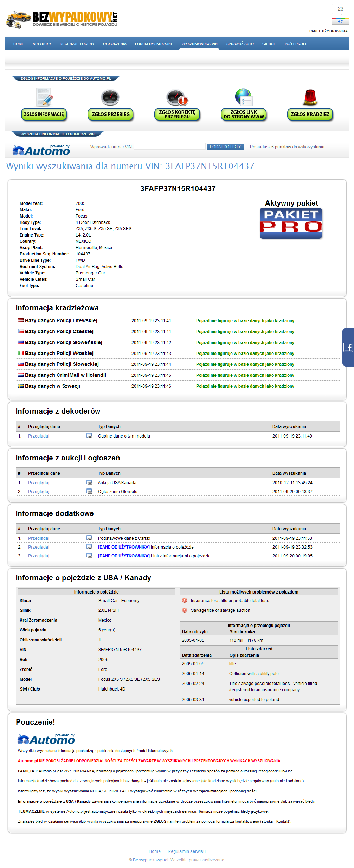Click the Swedish flag icon
This screenshot has width=354, height=868.
21,386
